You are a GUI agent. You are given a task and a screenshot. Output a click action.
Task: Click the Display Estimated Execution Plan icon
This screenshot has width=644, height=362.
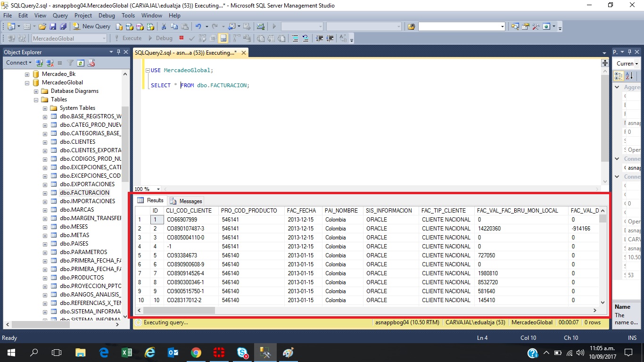click(203, 38)
